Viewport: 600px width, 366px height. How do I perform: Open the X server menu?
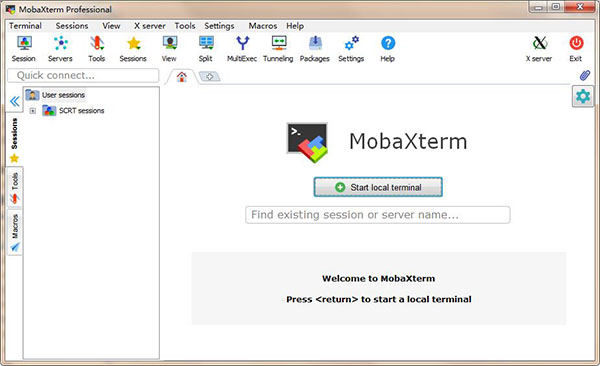(150, 26)
